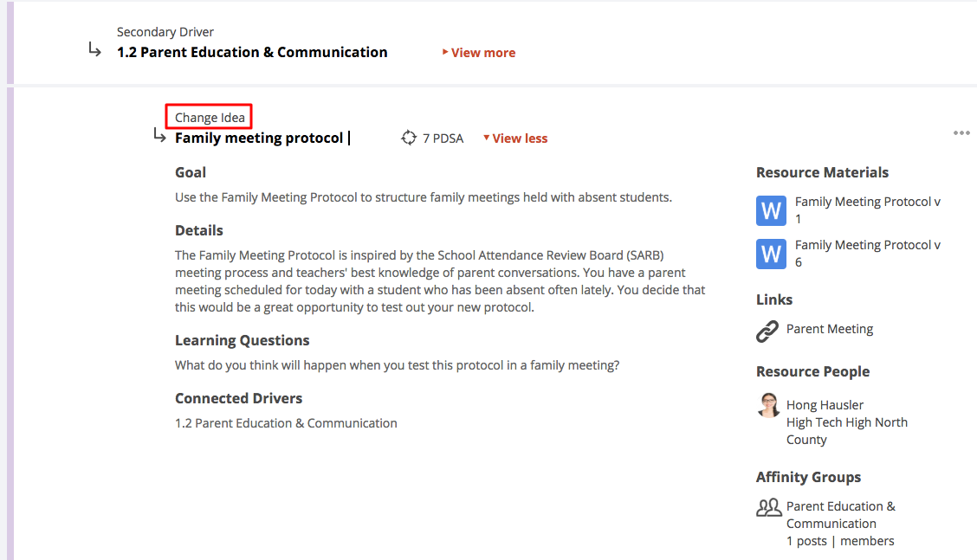Click the Resource People heading

(812, 372)
